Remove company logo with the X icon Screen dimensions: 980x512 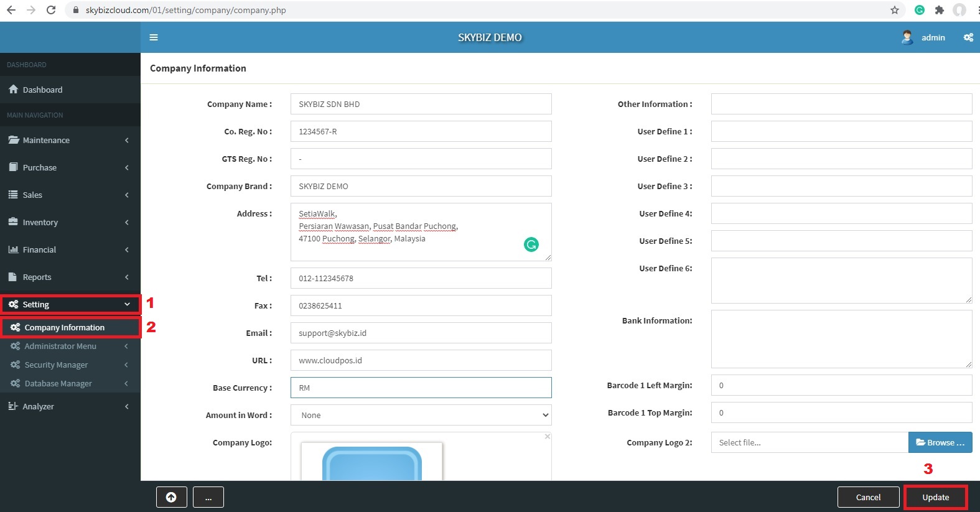tap(548, 437)
